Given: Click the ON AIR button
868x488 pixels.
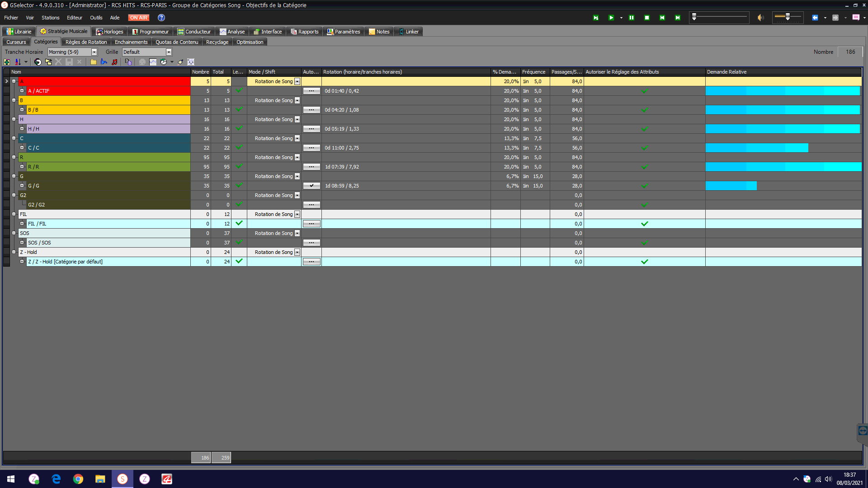Looking at the screenshot, I should (139, 18).
